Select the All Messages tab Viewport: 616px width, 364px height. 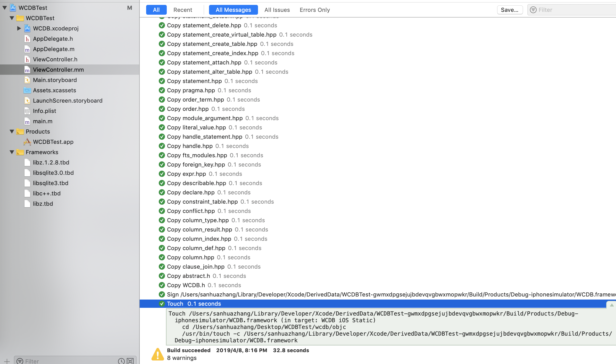pos(233,10)
